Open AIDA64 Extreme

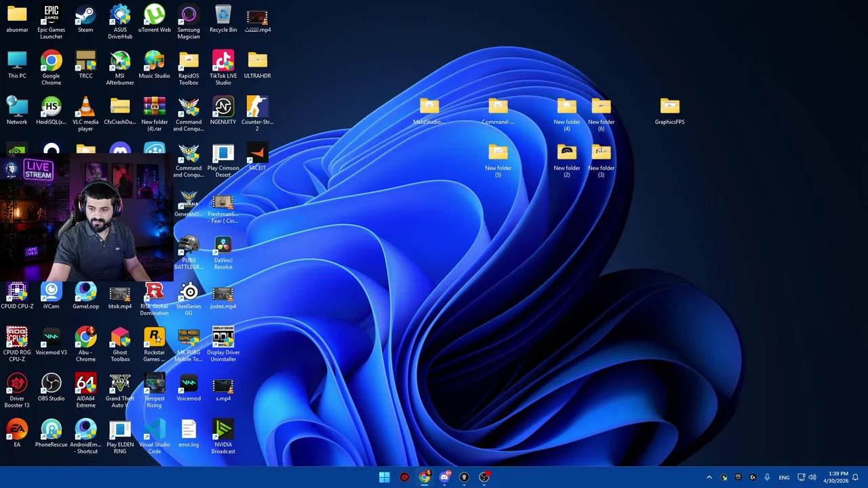click(x=85, y=391)
